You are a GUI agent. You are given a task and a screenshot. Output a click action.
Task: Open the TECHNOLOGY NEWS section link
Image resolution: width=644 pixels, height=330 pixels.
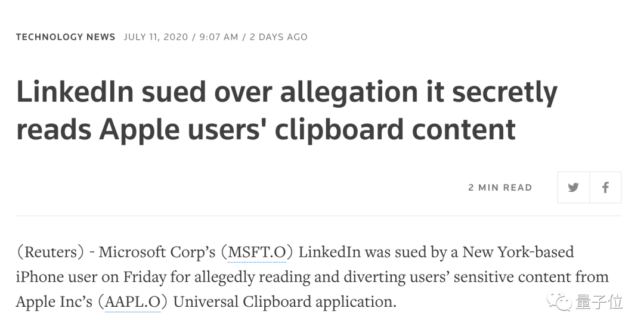[66, 37]
